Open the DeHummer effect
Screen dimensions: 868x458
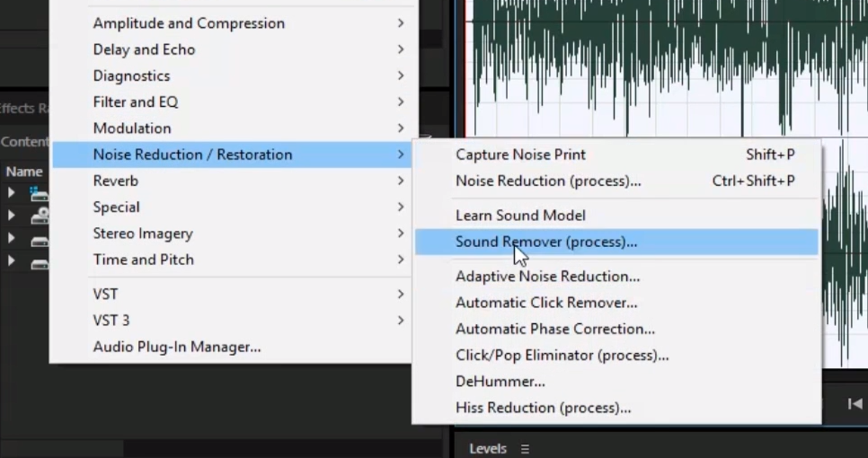[x=500, y=382]
